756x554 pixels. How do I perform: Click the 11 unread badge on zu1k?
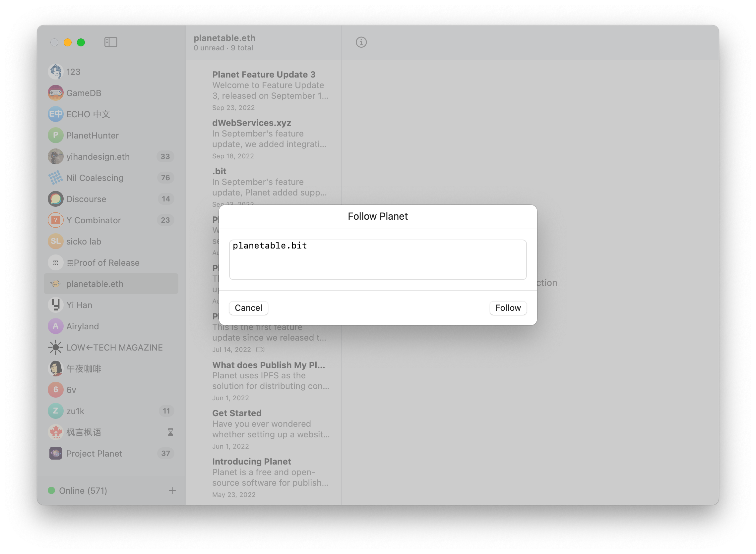pyautogui.click(x=166, y=411)
